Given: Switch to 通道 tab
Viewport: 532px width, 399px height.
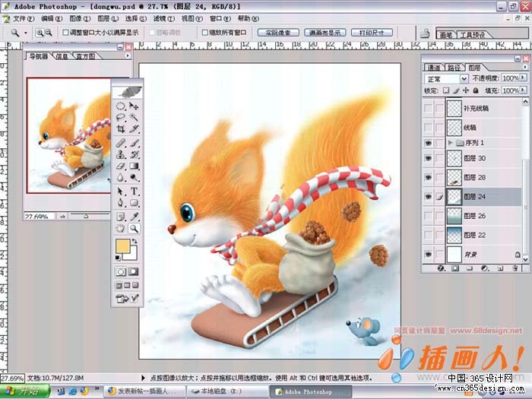Looking at the screenshot, I should [434, 68].
